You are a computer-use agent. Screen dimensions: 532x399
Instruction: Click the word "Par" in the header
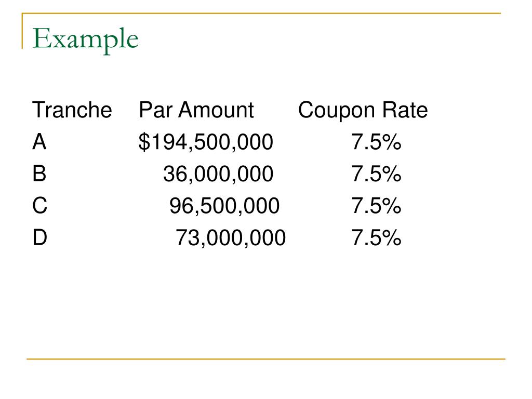[x=155, y=110]
